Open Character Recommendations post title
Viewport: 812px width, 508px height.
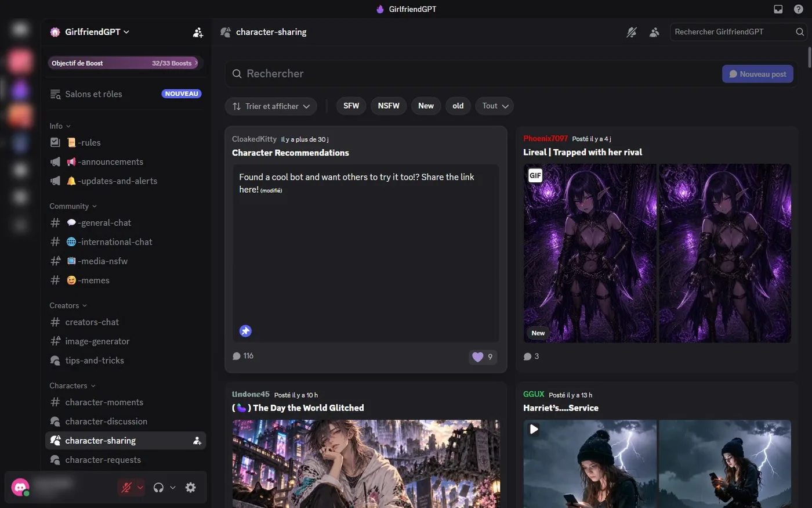tap(291, 153)
